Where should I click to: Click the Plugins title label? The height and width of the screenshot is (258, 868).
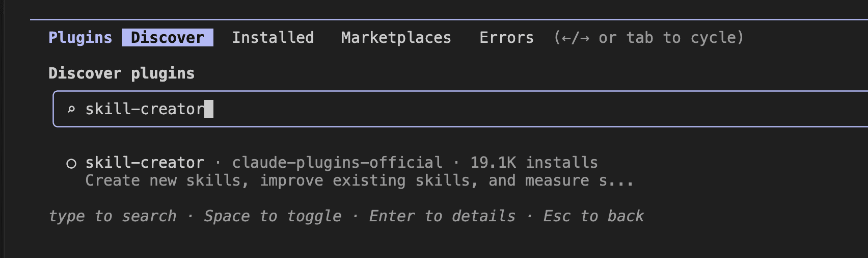[80, 38]
